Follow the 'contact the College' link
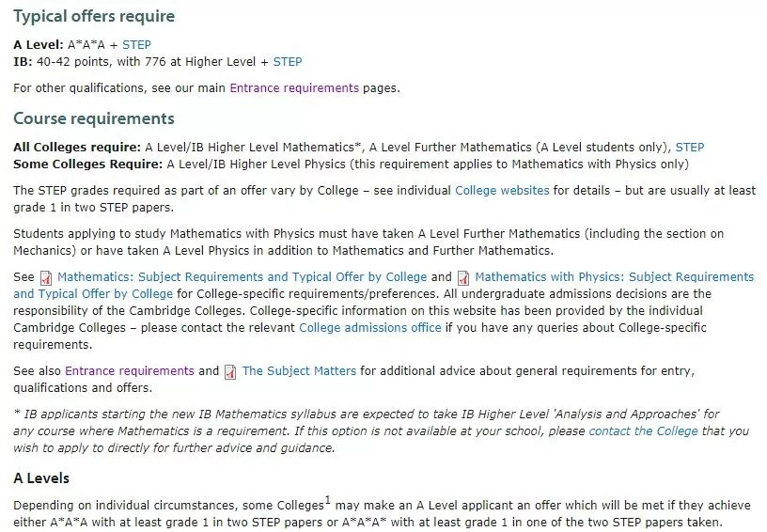This screenshot has width=767, height=532. pos(643,431)
